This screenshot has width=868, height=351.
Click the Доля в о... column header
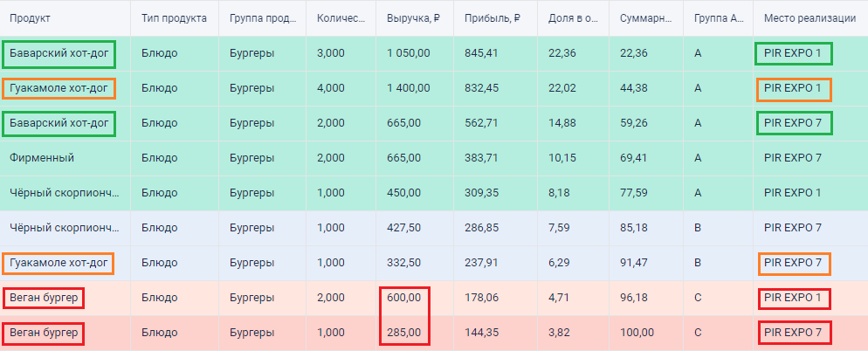(x=574, y=18)
